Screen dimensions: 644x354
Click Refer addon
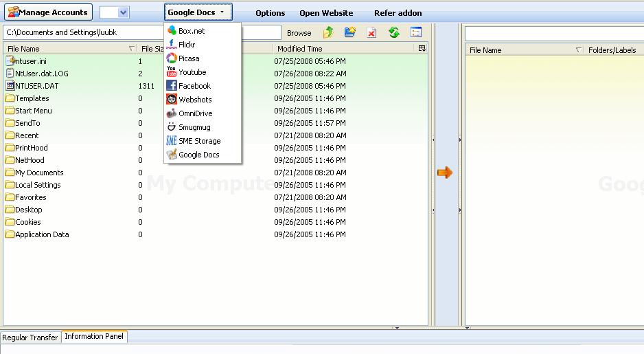pos(398,13)
